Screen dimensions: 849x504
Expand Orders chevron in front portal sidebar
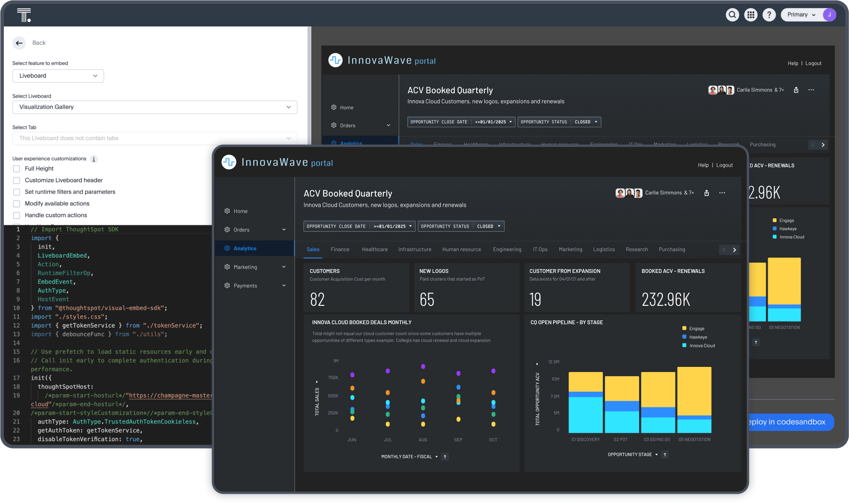pyautogui.click(x=284, y=230)
